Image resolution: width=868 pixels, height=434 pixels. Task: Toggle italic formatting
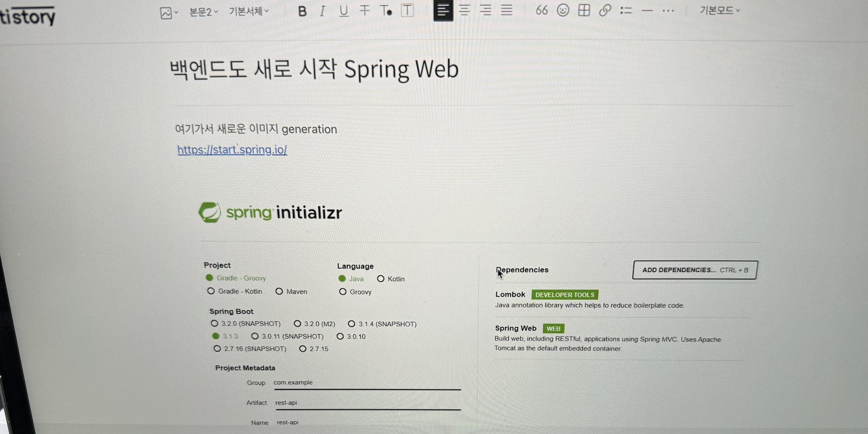(x=322, y=11)
